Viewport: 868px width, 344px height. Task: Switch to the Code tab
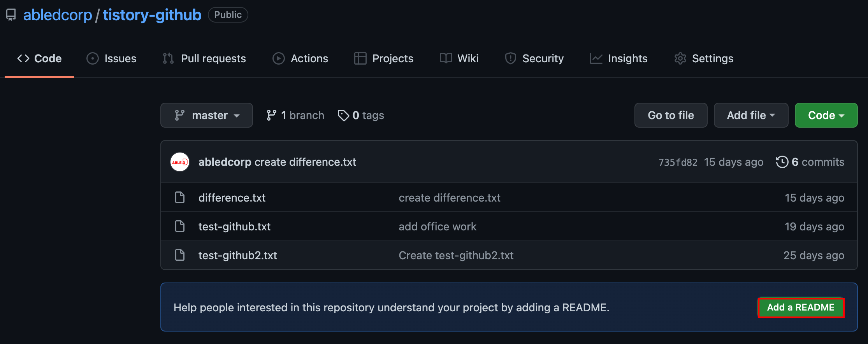click(39, 58)
